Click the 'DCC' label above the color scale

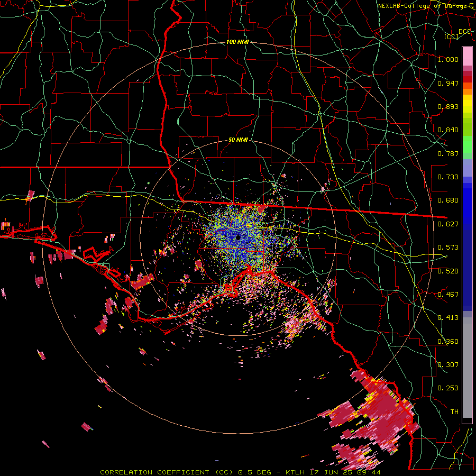click(464, 32)
